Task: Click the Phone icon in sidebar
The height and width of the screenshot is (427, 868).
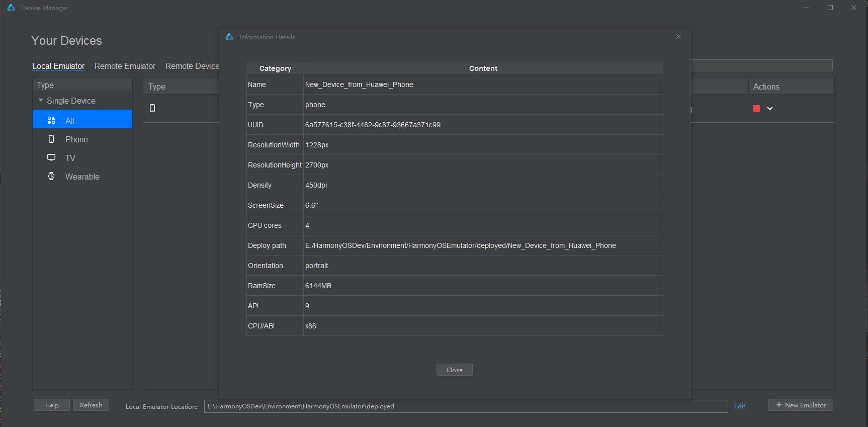Action: tap(51, 139)
